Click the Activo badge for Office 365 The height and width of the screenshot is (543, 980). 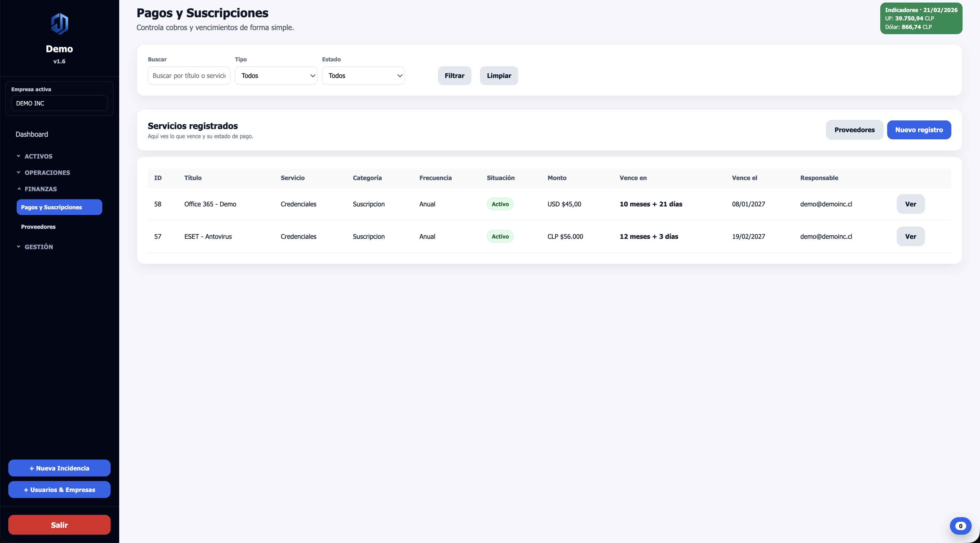(x=500, y=204)
